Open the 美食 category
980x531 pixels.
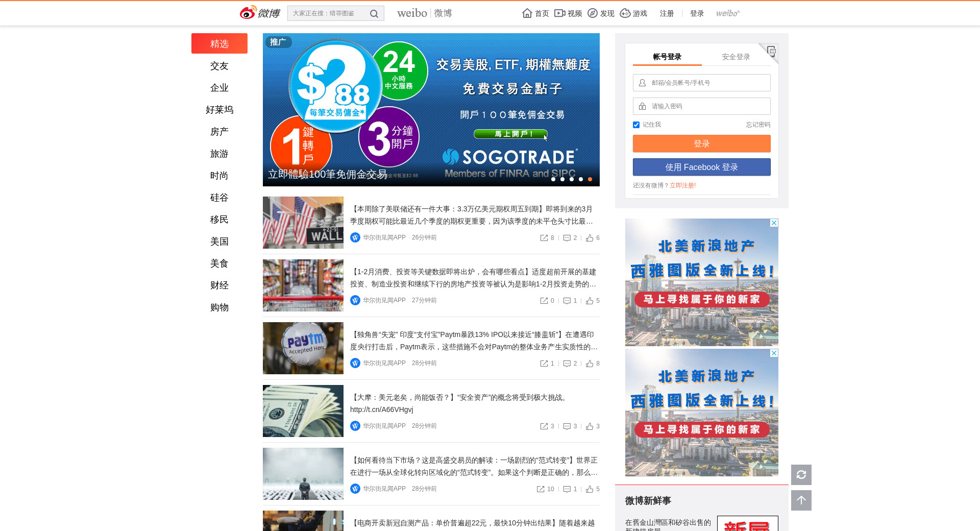pos(219,263)
